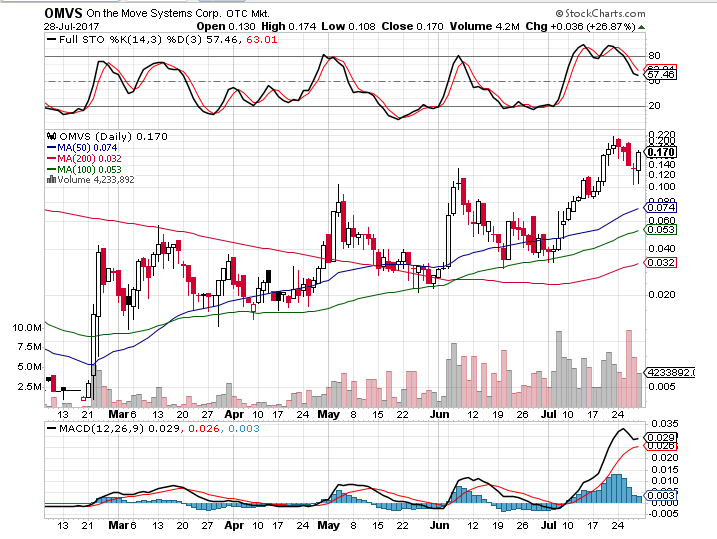Click the Chg +0.036 (+26.87%) value

point(581,27)
